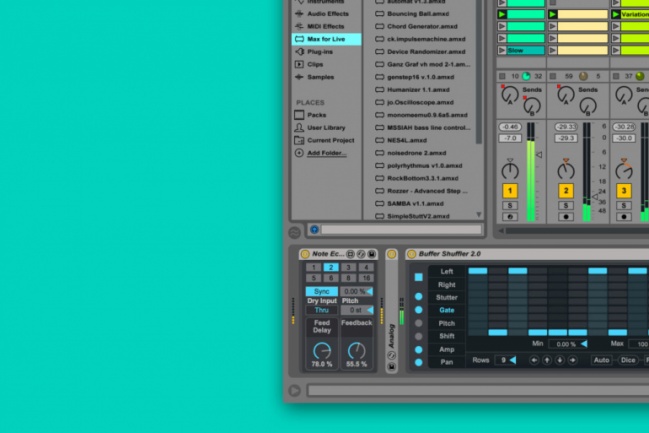
Task: Toggle the Gate row on/off
Action: tap(418, 310)
